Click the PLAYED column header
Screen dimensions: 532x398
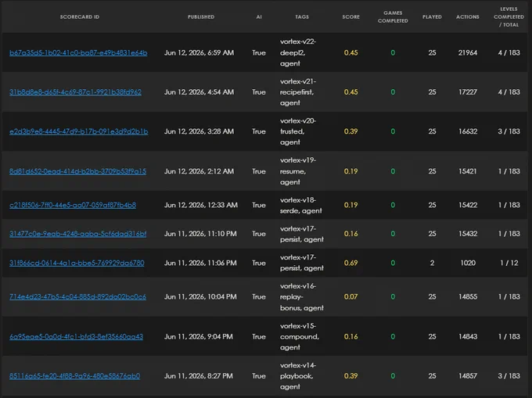(x=432, y=16)
